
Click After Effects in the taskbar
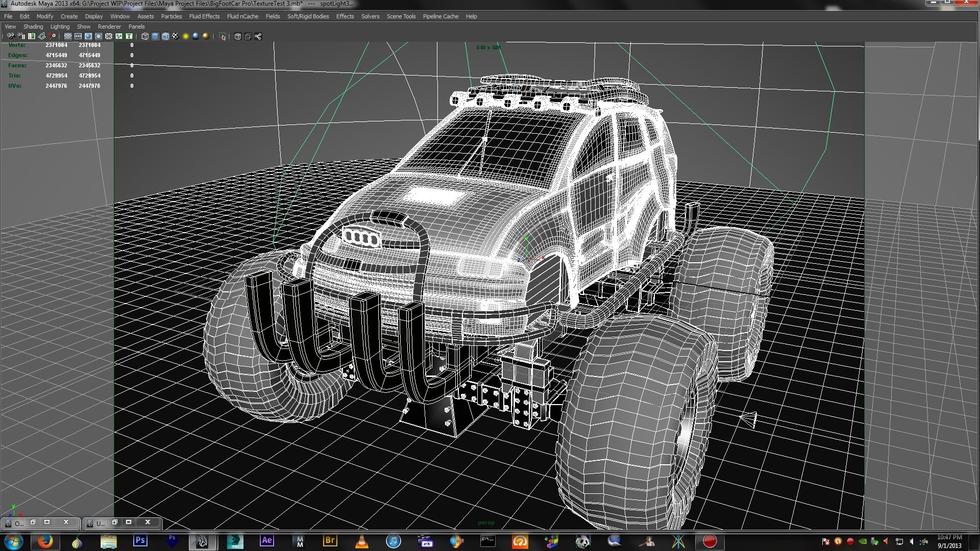pos(267,541)
